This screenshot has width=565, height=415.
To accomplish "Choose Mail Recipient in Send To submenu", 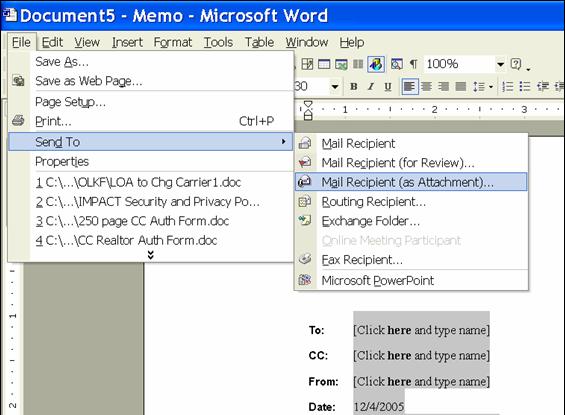I will [x=411, y=143].
